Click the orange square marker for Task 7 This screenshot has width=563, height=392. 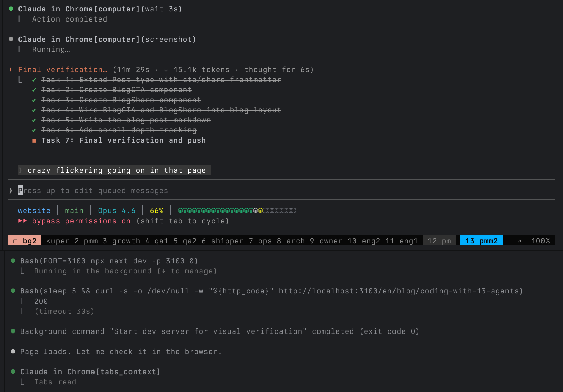click(x=34, y=141)
